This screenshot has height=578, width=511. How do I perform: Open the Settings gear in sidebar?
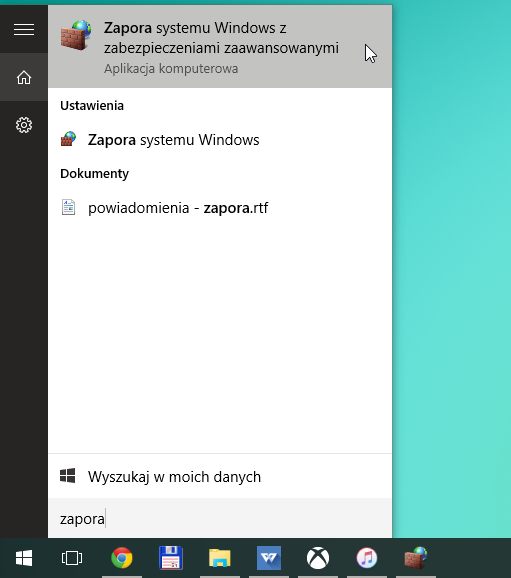24,125
